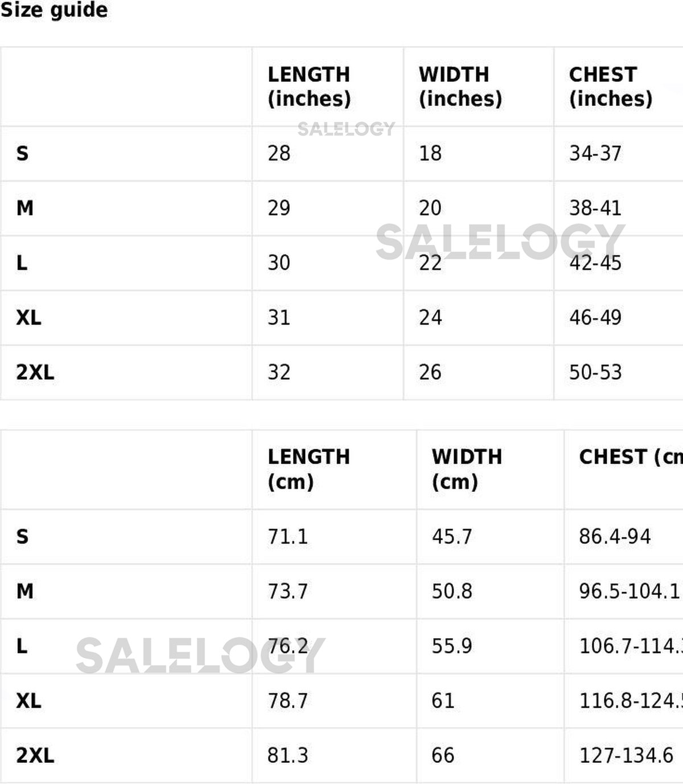Click the 55.9 width value
This screenshot has width=683, height=784.
(x=452, y=646)
